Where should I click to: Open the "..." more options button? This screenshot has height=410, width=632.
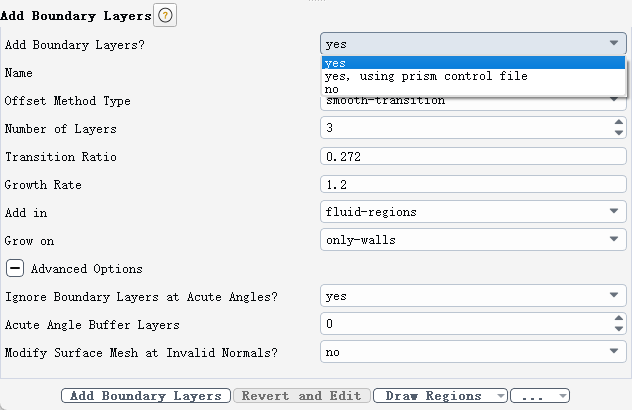pyautogui.click(x=539, y=396)
